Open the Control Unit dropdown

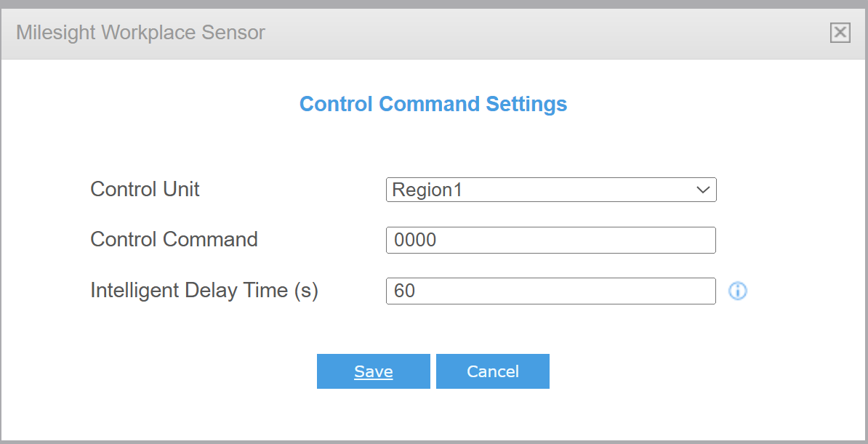pos(550,190)
